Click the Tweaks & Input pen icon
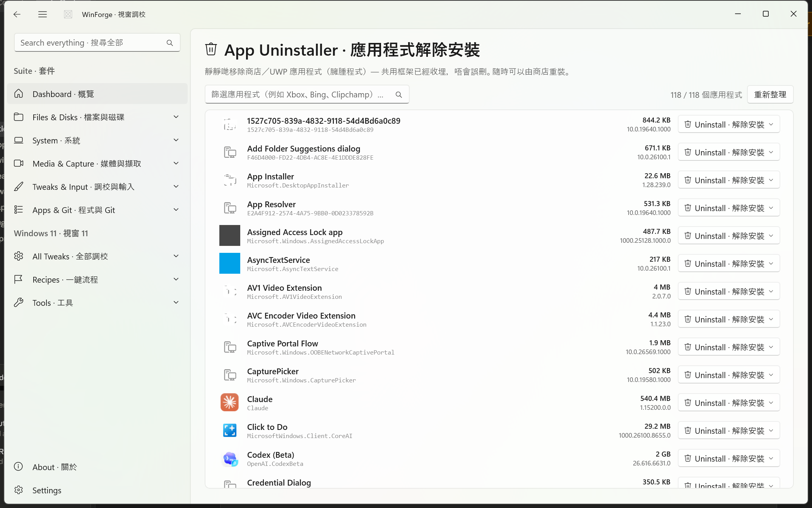The width and height of the screenshot is (812, 508). pyautogui.click(x=19, y=186)
